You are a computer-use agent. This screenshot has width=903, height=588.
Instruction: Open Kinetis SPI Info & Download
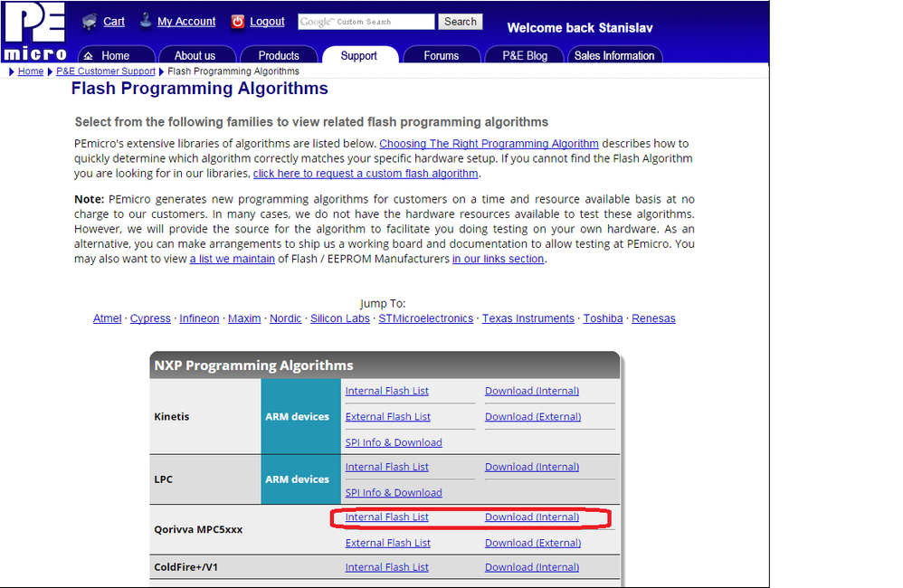coord(394,442)
